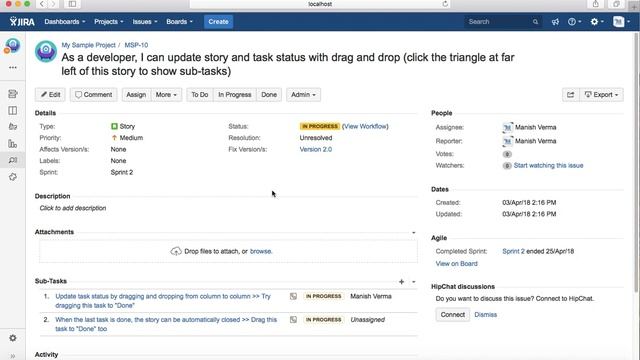Screen dimensions: 640x360
Task: Open the feedback megaphone icon
Action: tap(555, 22)
